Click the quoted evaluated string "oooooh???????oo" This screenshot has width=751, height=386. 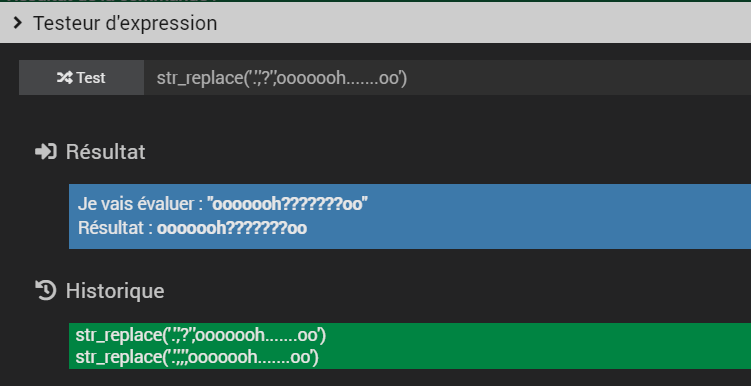pos(288,204)
